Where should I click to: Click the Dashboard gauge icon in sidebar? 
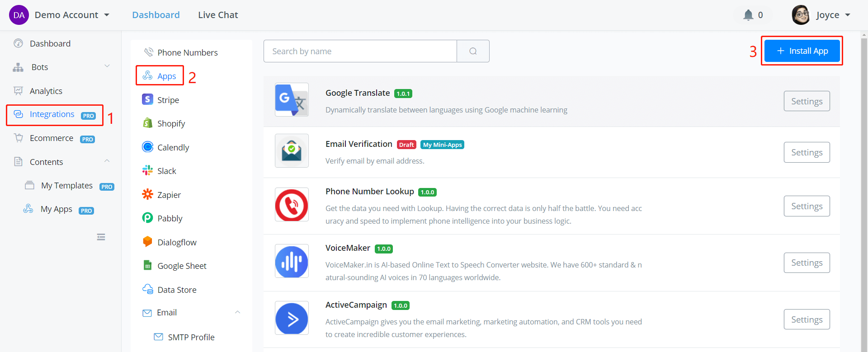click(18, 43)
